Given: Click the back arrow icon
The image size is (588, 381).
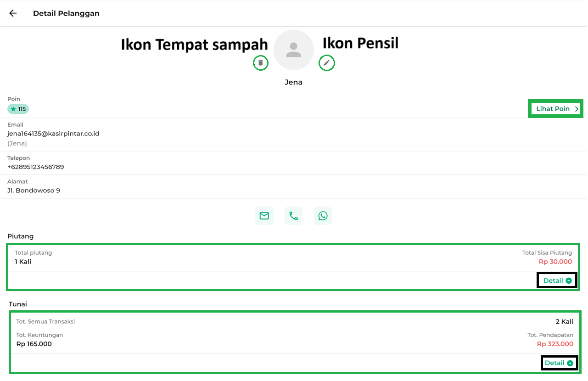Looking at the screenshot, I should coord(13,13).
